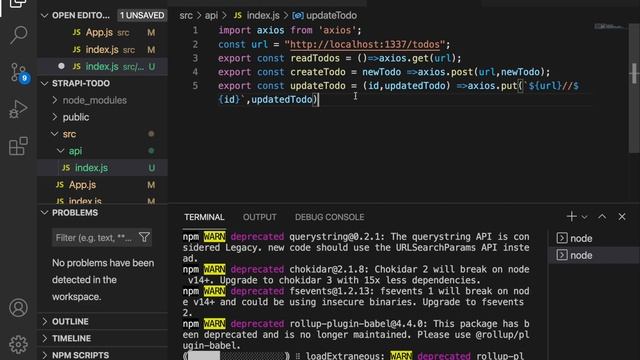Image resolution: width=640 pixels, height=360 pixels.
Task: Click the 1 UNSAVED badge
Action: (142, 16)
